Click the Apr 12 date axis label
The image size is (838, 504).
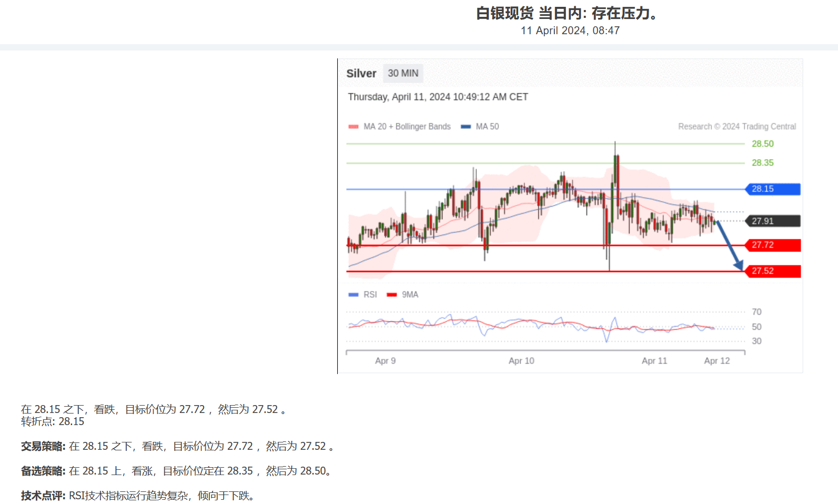click(x=716, y=361)
